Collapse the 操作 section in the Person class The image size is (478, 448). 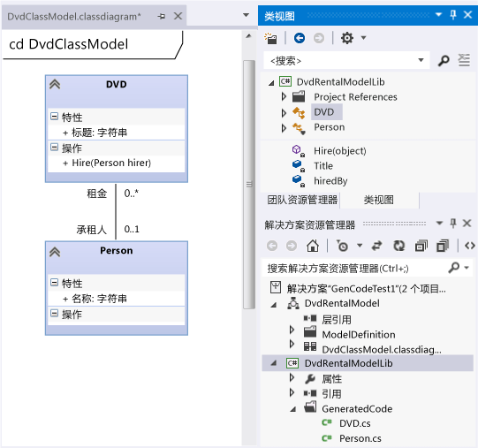pyautogui.click(x=54, y=313)
